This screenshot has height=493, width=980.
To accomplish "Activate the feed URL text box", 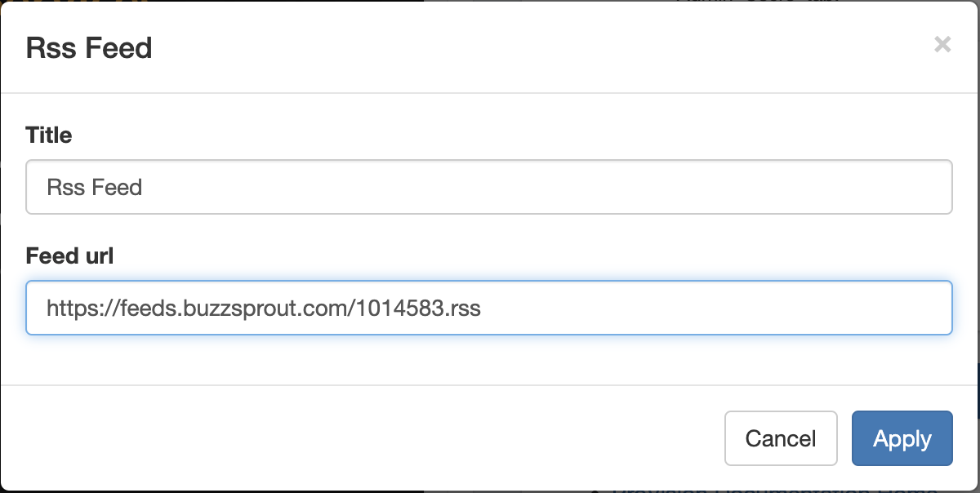I will [488, 308].
